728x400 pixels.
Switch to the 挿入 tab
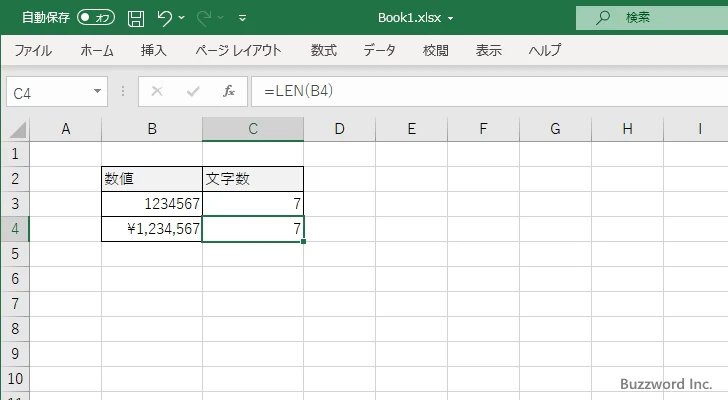[x=154, y=50]
